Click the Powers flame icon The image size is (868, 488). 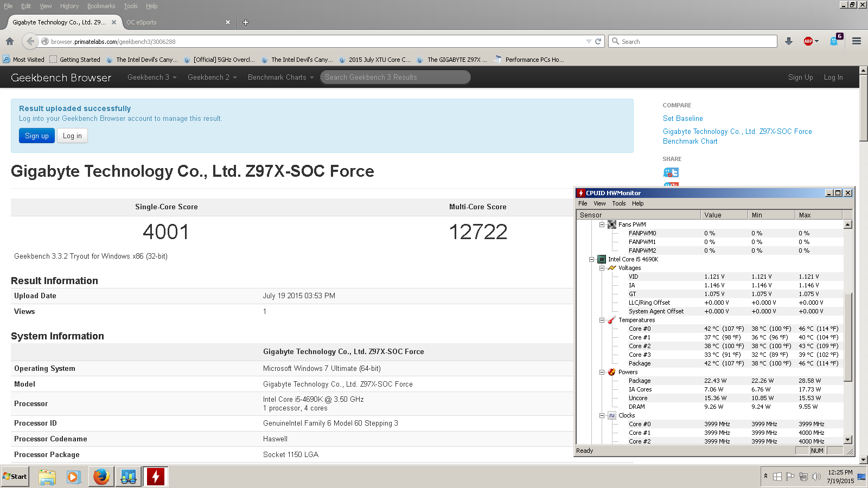point(612,372)
